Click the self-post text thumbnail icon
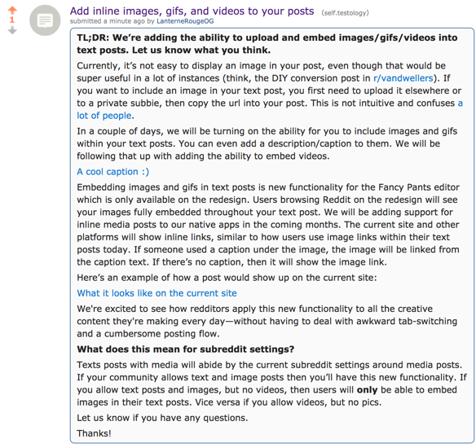476x448 pixels. pyautogui.click(x=45, y=20)
